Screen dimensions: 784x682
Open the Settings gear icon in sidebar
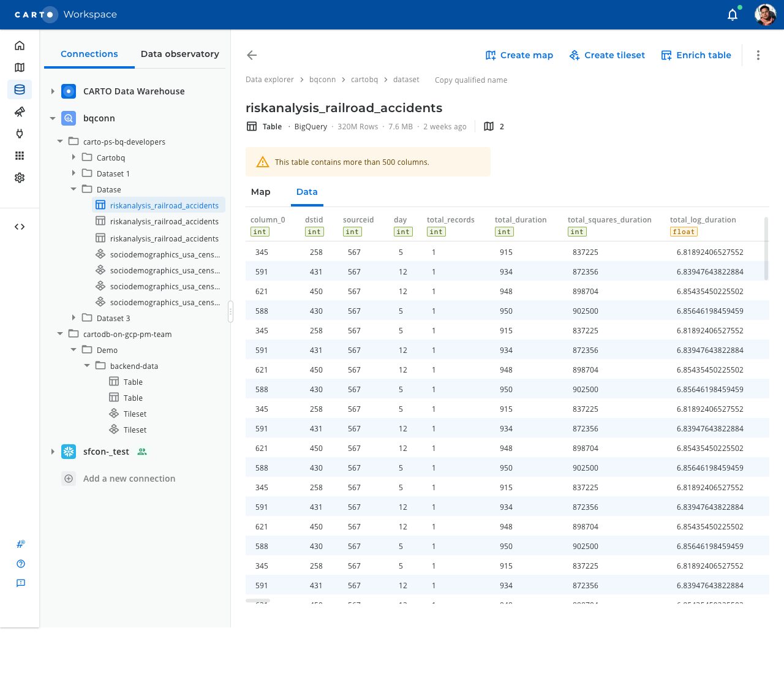pyautogui.click(x=20, y=178)
